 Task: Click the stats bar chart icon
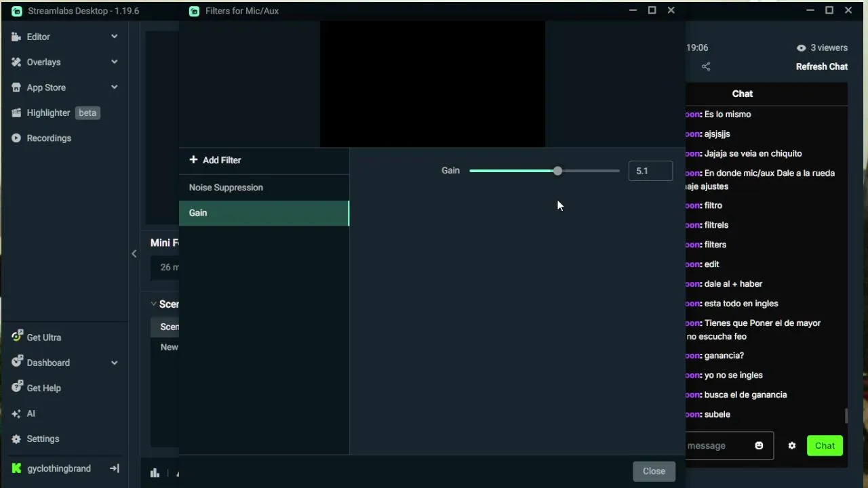click(x=155, y=473)
